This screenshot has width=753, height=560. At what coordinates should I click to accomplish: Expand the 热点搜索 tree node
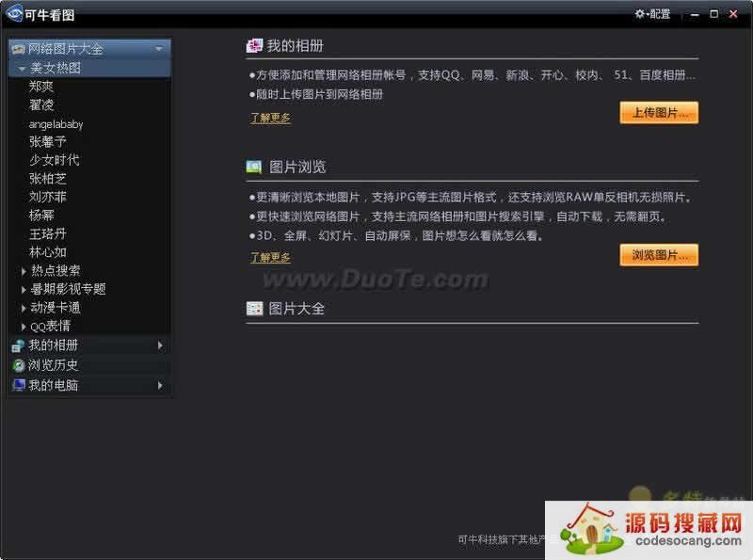click(x=23, y=271)
